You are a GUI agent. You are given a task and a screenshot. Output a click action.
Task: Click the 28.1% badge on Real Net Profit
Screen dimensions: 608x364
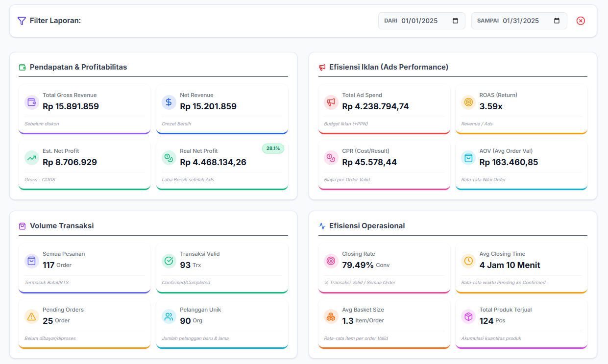tap(273, 148)
